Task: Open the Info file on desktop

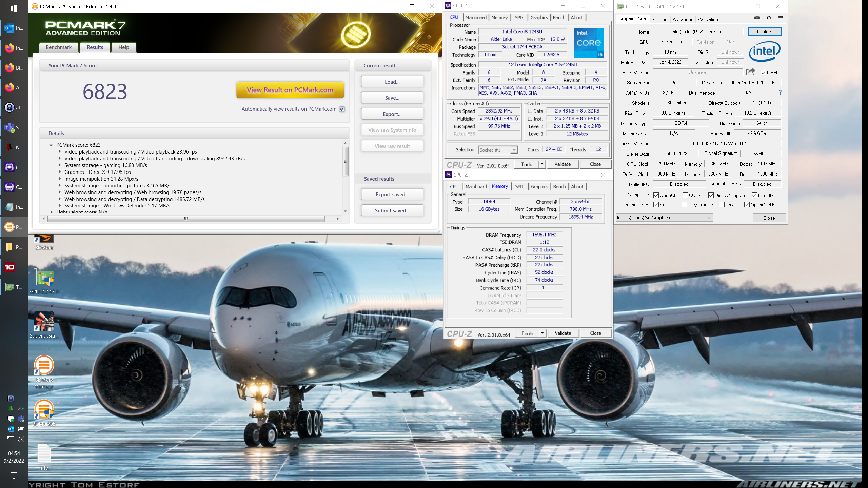Action: tap(44, 457)
